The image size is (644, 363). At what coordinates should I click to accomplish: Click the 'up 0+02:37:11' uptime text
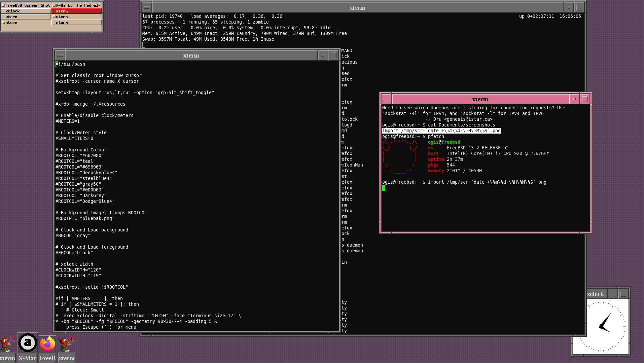coord(537,16)
